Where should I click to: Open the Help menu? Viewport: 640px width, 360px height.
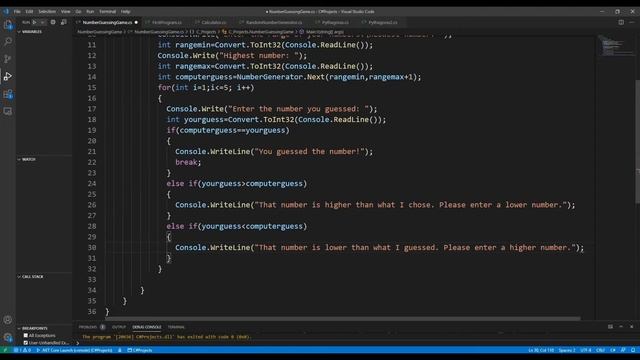click(126, 11)
